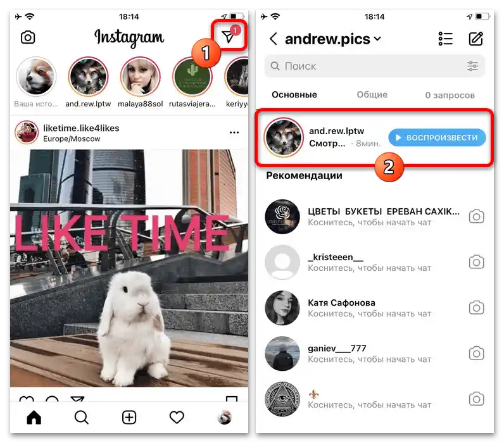Screen dimensions: 504x443
Task: View keriyy story at row edge
Action: point(237,77)
